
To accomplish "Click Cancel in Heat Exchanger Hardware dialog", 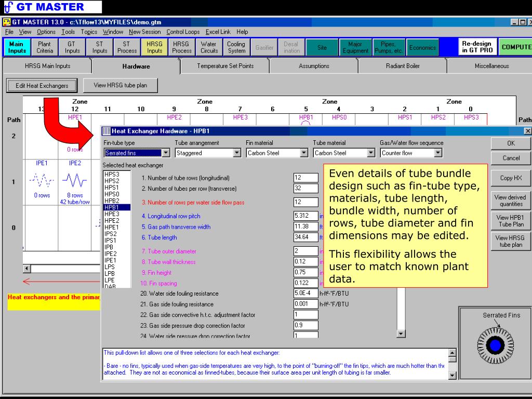I will point(511,158).
